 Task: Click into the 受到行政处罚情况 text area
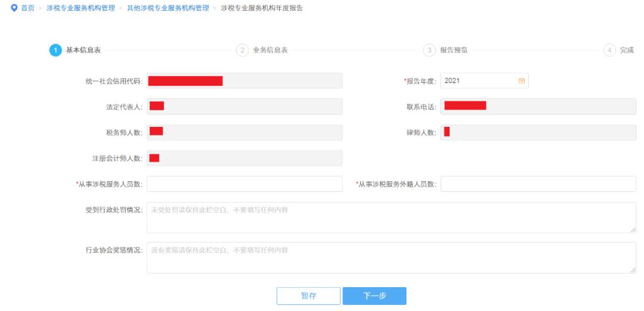(x=391, y=217)
